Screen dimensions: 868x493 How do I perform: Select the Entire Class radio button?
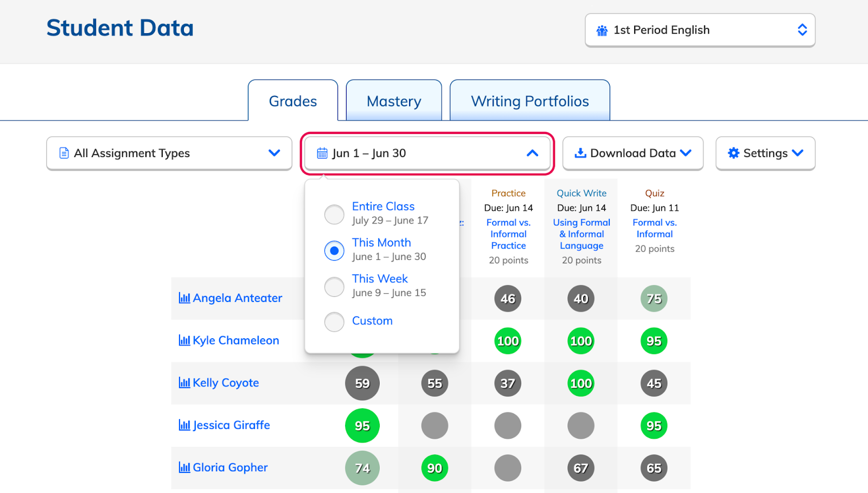tap(334, 214)
